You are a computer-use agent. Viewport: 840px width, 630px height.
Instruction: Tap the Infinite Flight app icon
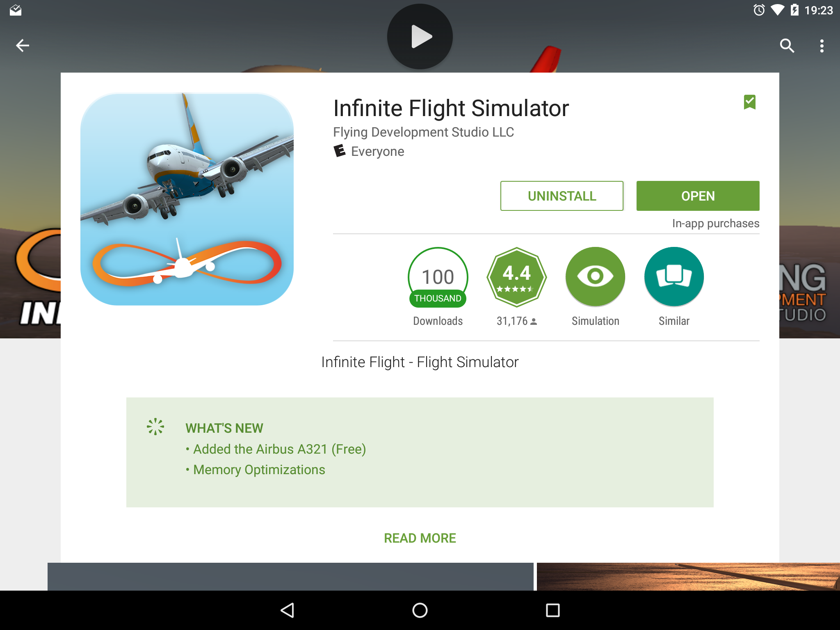tap(187, 199)
